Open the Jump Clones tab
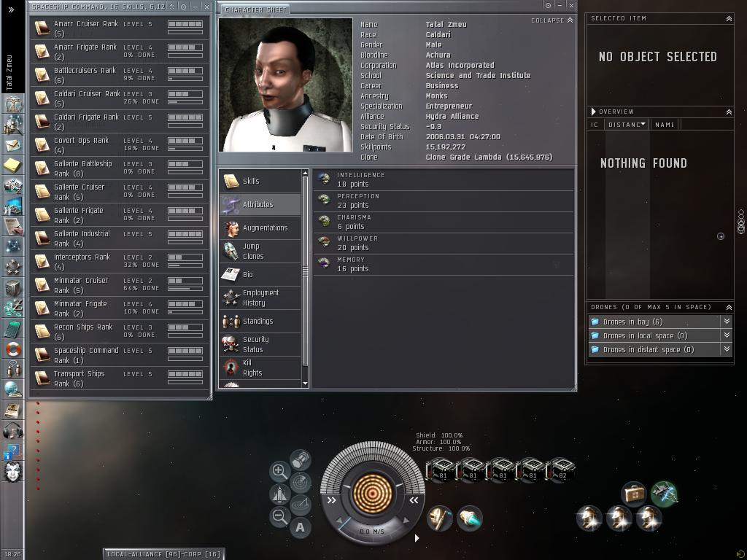Screen dimensions: 747x560 (260, 251)
